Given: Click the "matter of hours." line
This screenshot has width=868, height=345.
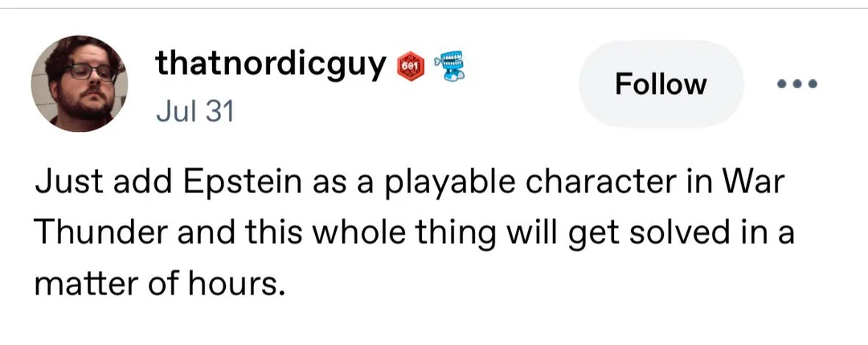Looking at the screenshot, I should coord(159,284).
